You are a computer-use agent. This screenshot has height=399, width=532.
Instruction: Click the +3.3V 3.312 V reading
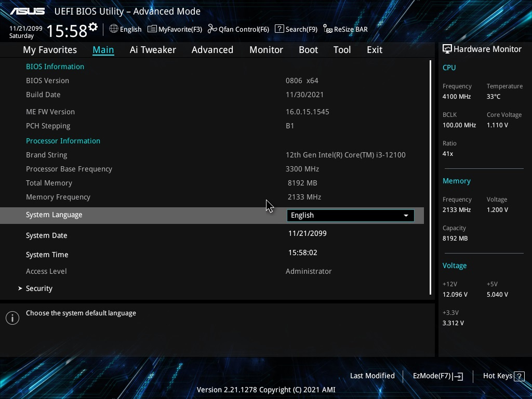coord(453,323)
